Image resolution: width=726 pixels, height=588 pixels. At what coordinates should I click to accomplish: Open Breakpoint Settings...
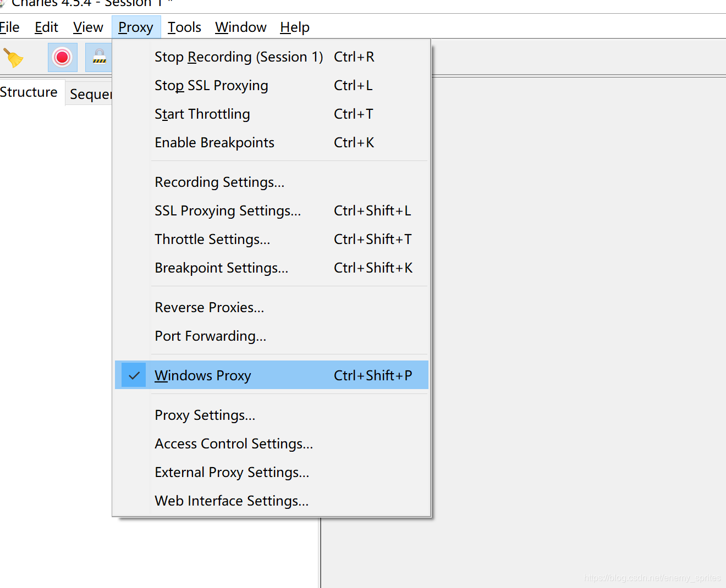(x=272, y=268)
